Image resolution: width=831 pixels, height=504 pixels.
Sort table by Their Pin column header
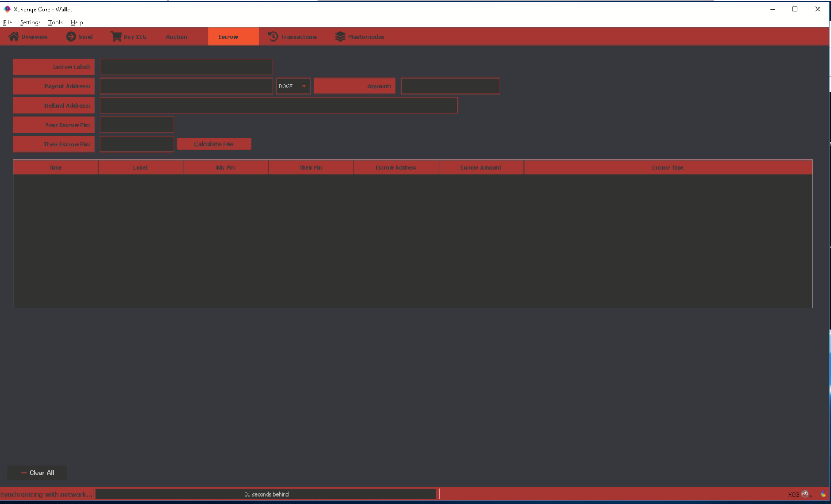tap(311, 167)
